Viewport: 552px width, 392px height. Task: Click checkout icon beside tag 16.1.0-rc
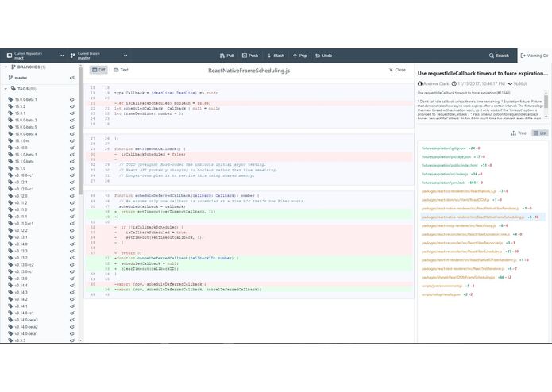(72, 140)
